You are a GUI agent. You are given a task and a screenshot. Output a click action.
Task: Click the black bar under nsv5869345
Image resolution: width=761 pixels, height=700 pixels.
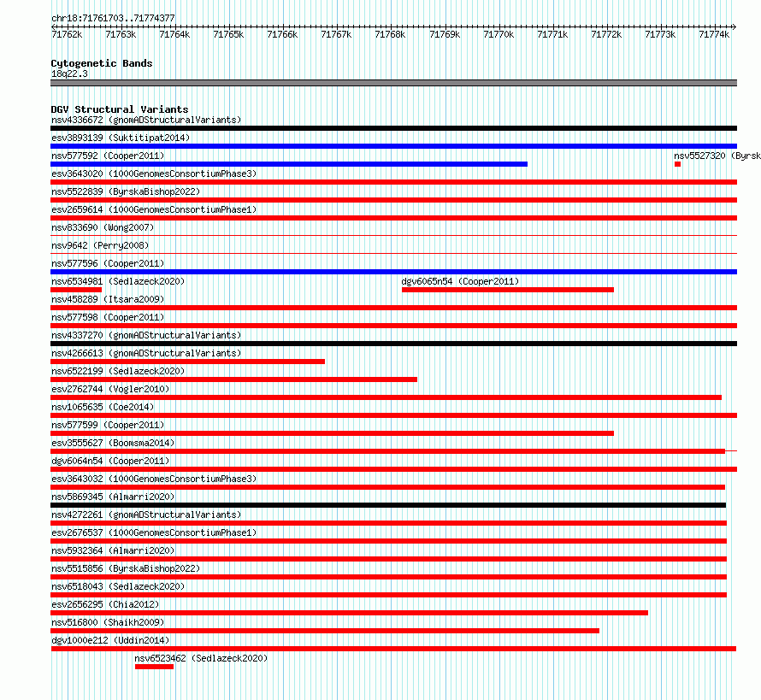point(388,505)
